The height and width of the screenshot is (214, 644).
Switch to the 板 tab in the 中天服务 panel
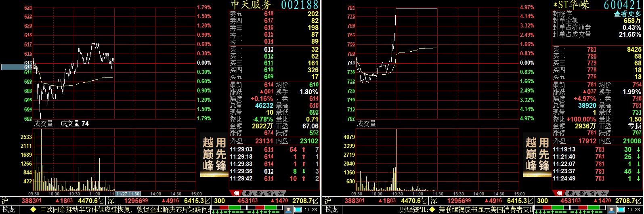click(248, 193)
